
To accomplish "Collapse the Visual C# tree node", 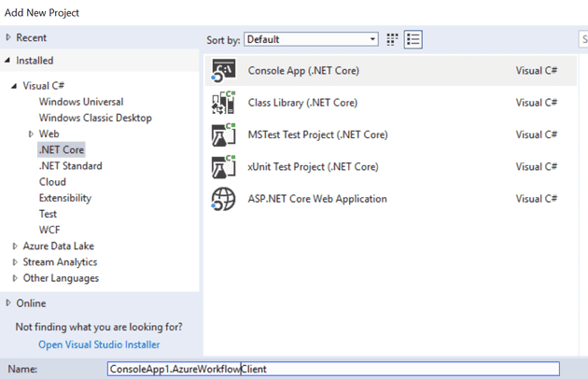I will (x=14, y=86).
